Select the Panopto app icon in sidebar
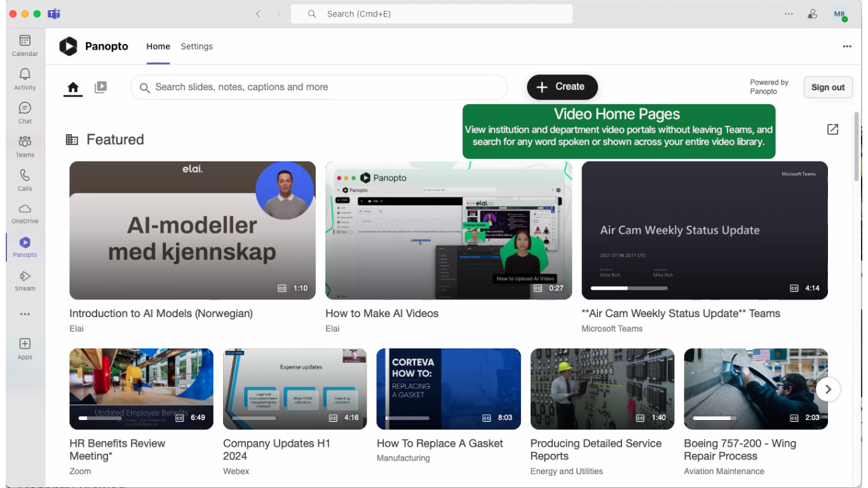Viewport: 868px width, 488px height. (x=25, y=247)
